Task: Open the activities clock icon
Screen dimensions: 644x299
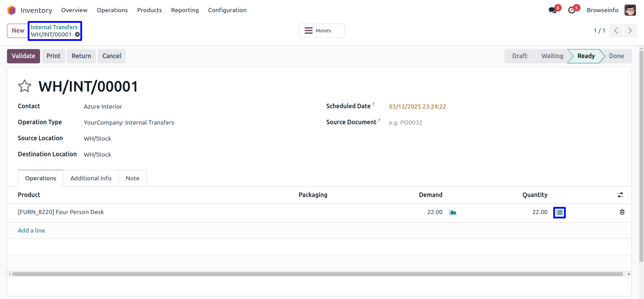Action: (x=572, y=10)
